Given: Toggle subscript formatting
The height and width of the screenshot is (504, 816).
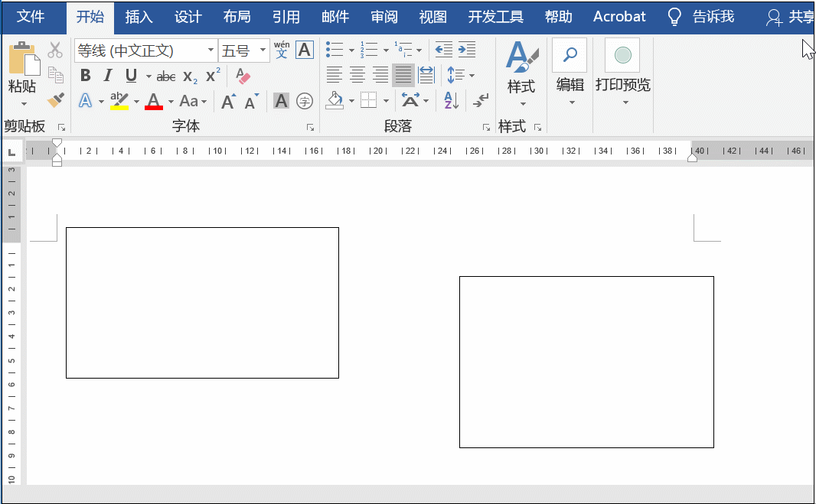Looking at the screenshot, I should tap(191, 76).
